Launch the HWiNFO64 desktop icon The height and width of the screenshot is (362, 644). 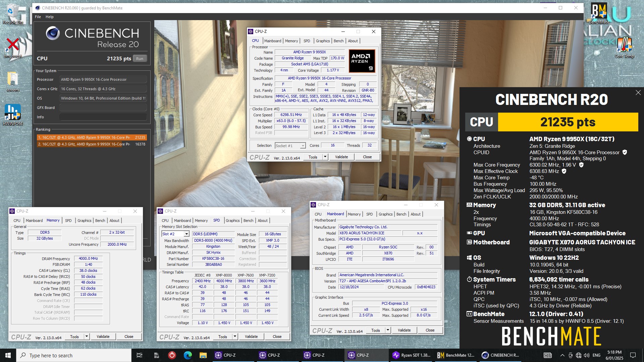coord(12,115)
